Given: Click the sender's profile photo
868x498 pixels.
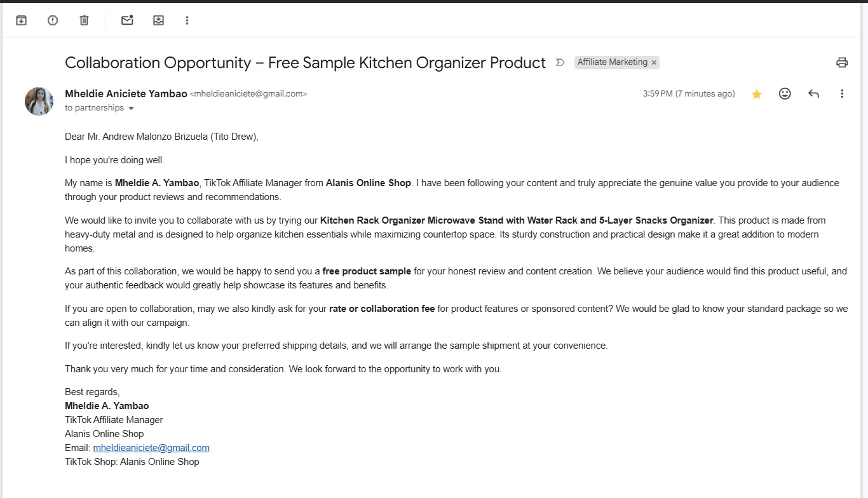Looking at the screenshot, I should pos(39,101).
